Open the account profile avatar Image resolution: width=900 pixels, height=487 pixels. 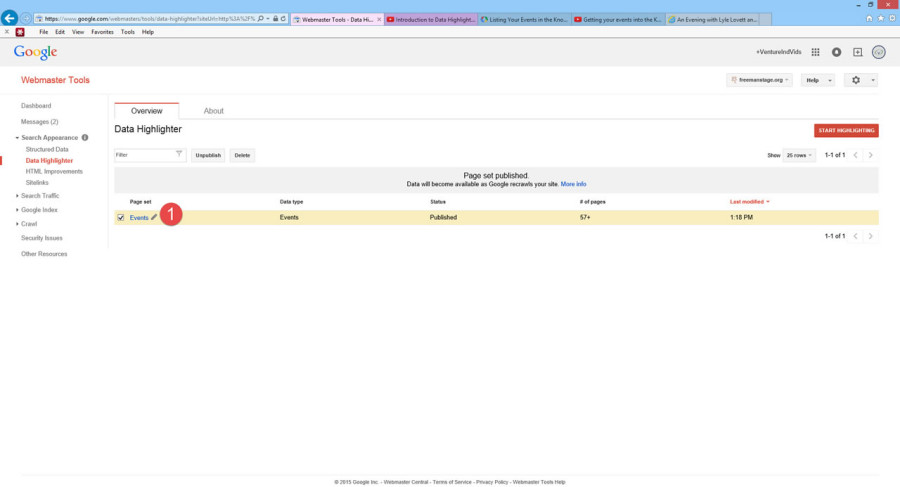(x=878, y=52)
